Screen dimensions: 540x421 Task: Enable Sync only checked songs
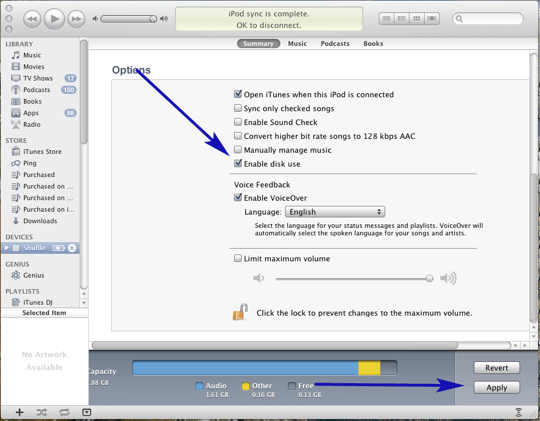click(238, 108)
